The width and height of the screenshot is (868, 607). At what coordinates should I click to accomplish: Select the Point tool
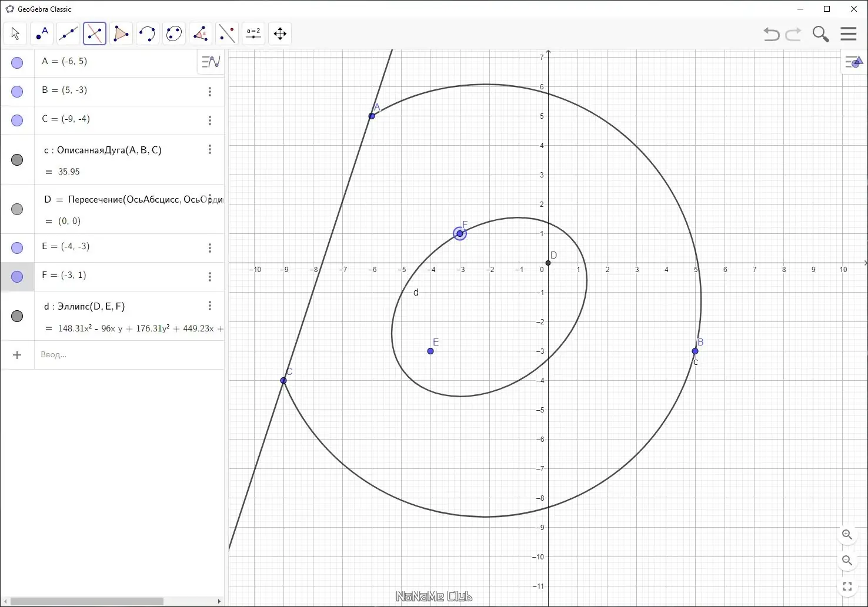[42, 33]
